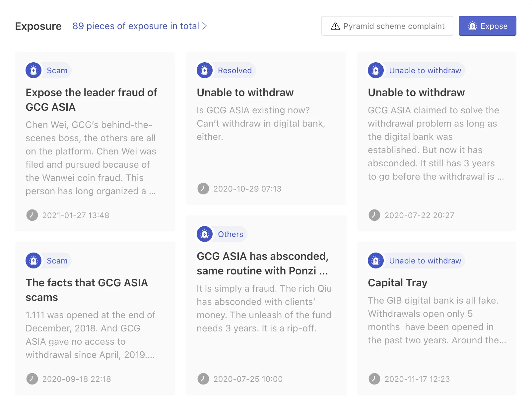
Task: Open 'Expose the leader fraud of GCG ASIA'
Action: point(92,100)
